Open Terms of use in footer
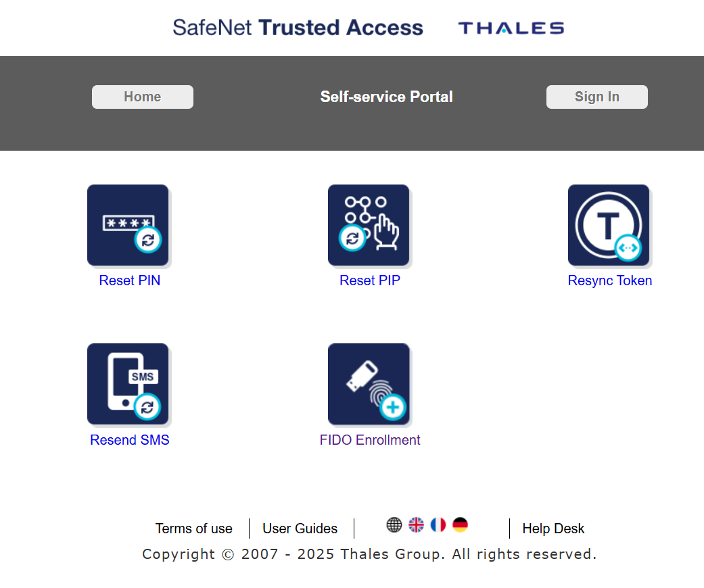Screen dimensions: 704x588 coord(194,529)
